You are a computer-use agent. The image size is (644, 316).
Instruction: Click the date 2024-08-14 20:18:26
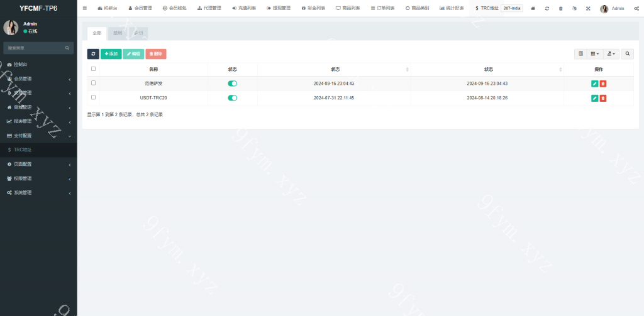487,98
